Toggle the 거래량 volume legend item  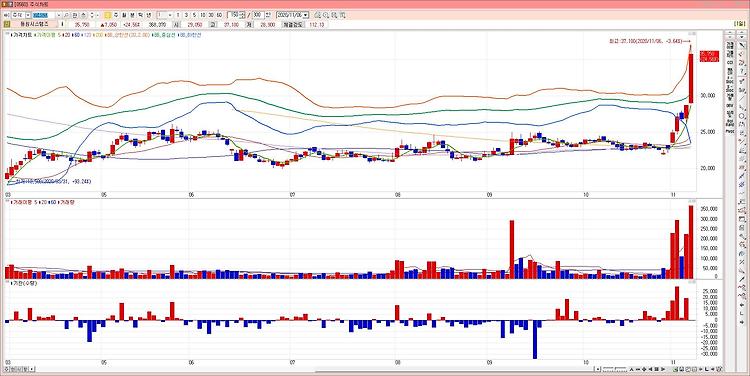click(67, 202)
